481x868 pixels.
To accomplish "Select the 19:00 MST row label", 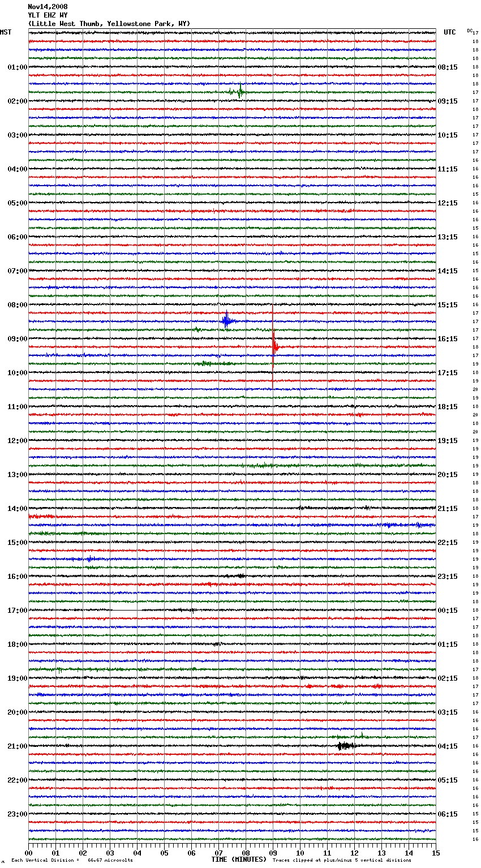I will coord(18,678).
